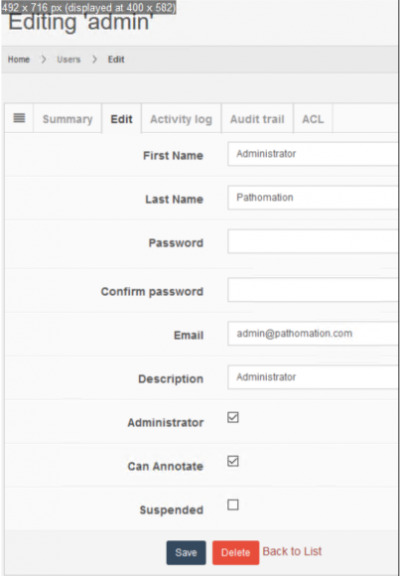Click into the Last Name field

[x=313, y=198]
